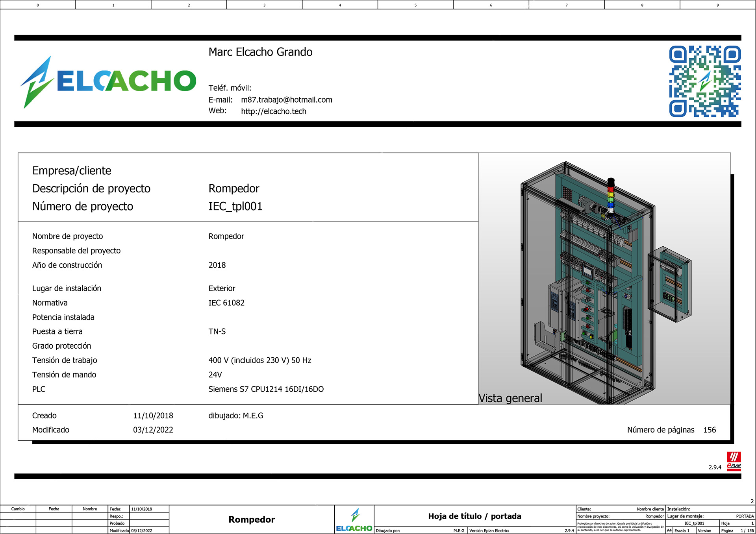Click the m87.trabajo@hotmail.com email address
This screenshot has width=756, height=534.
point(286,100)
